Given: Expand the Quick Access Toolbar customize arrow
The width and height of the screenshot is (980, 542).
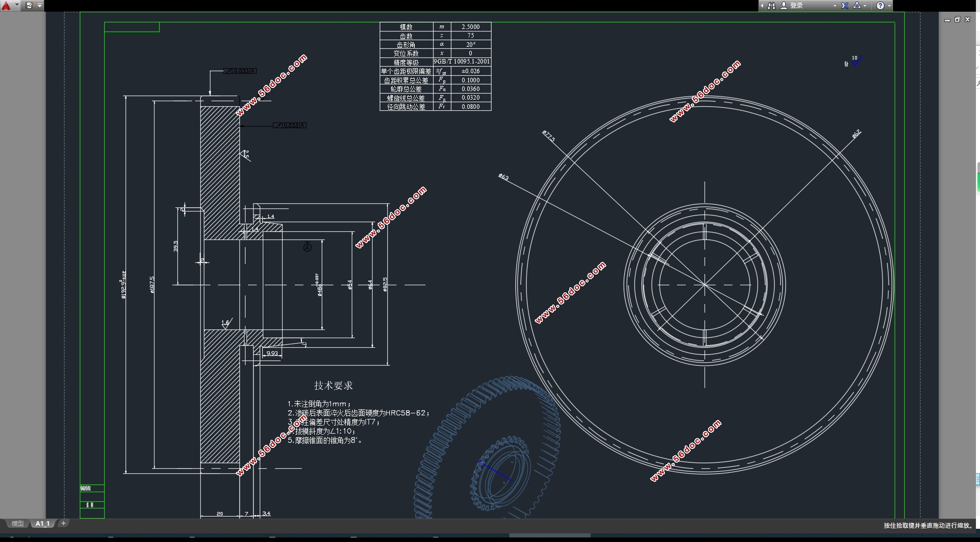Looking at the screenshot, I should (x=40, y=6).
